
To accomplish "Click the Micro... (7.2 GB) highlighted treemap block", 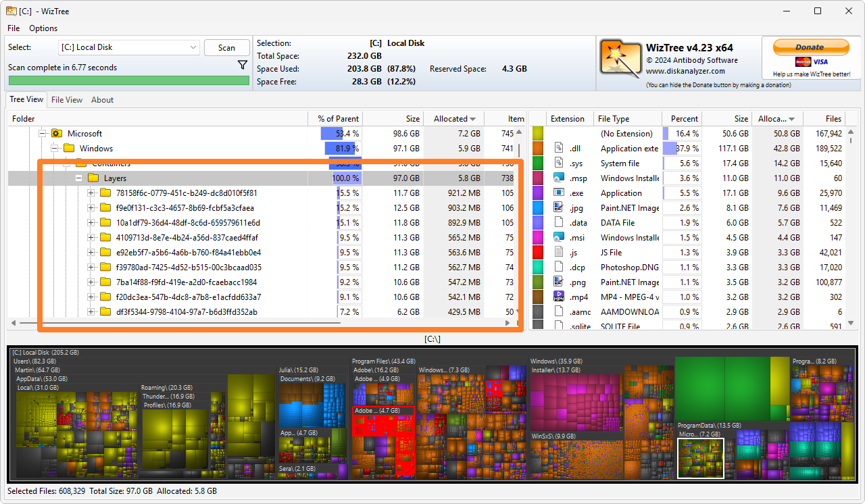I will tap(700, 459).
